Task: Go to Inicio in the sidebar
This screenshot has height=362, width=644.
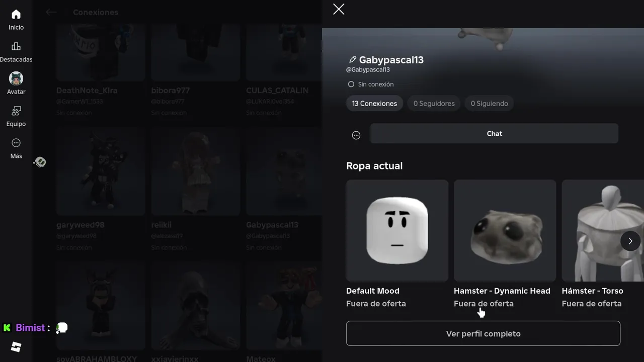Action: [x=16, y=20]
